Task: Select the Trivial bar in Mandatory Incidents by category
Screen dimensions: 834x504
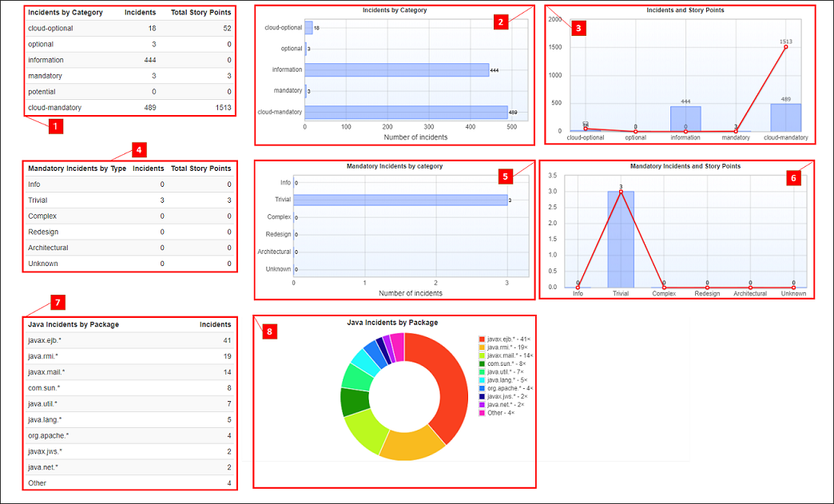Action: tap(400, 200)
